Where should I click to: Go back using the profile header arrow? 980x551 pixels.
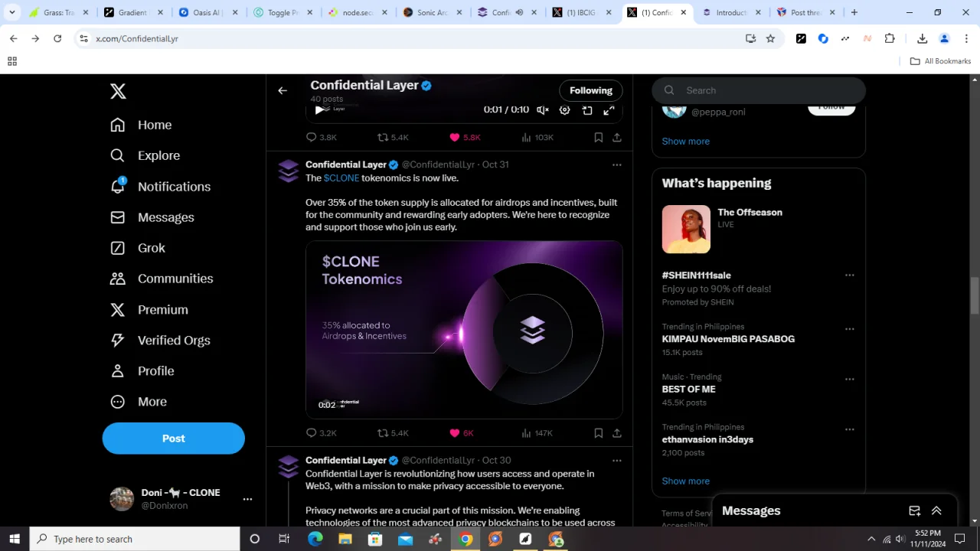[x=283, y=90]
